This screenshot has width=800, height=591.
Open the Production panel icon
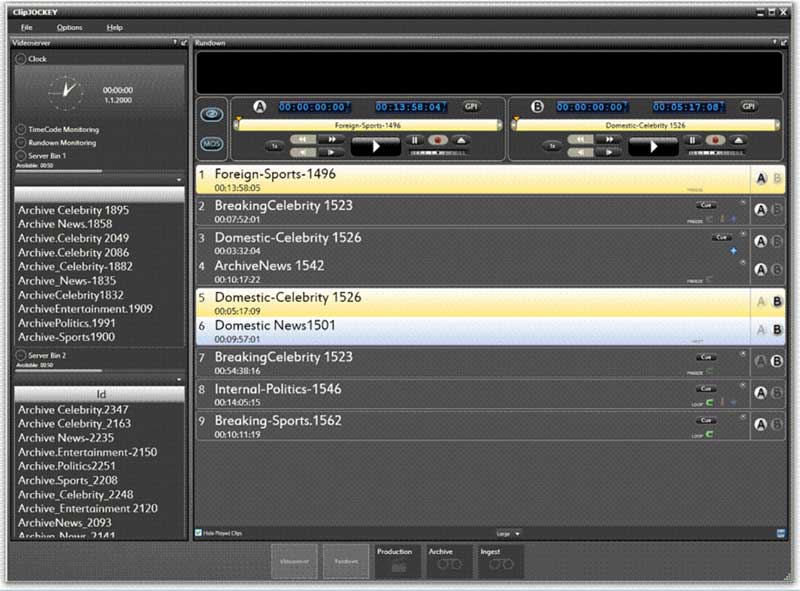tap(396, 561)
